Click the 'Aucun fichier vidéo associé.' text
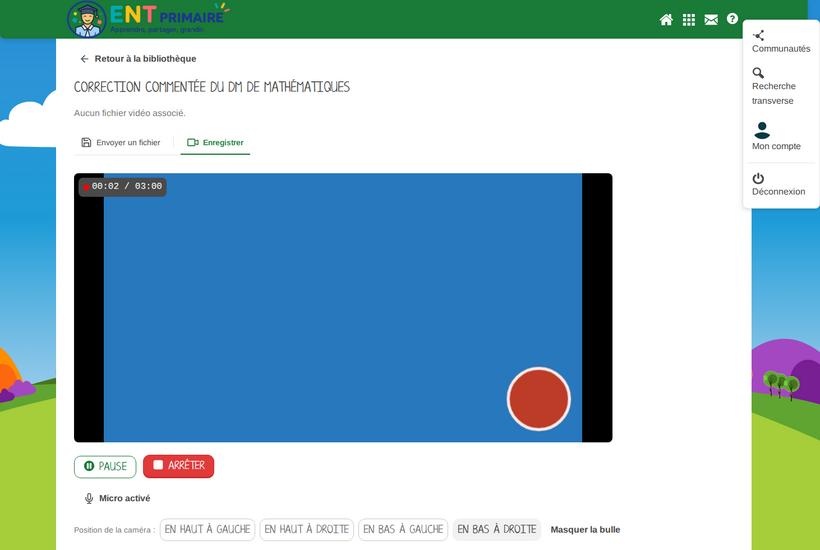Viewport: 820px width, 550px height. point(130,113)
